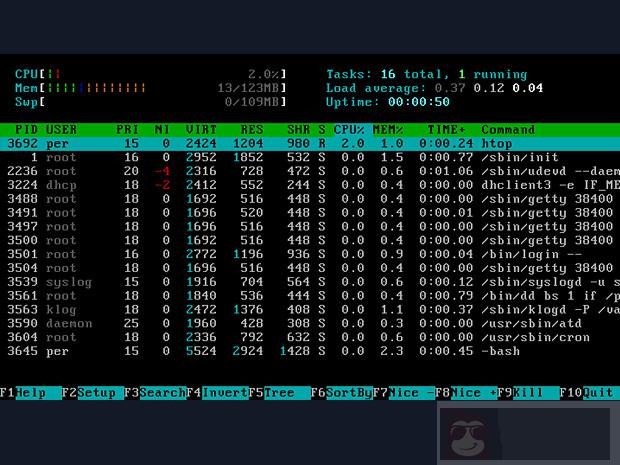Click the daemon user name
Image resolution: width=620 pixels, height=465 pixels.
(x=69, y=323)
